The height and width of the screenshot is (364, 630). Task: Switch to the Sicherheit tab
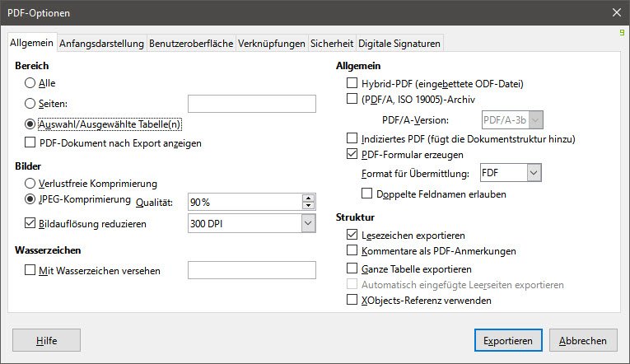click(x=332, y=44)
